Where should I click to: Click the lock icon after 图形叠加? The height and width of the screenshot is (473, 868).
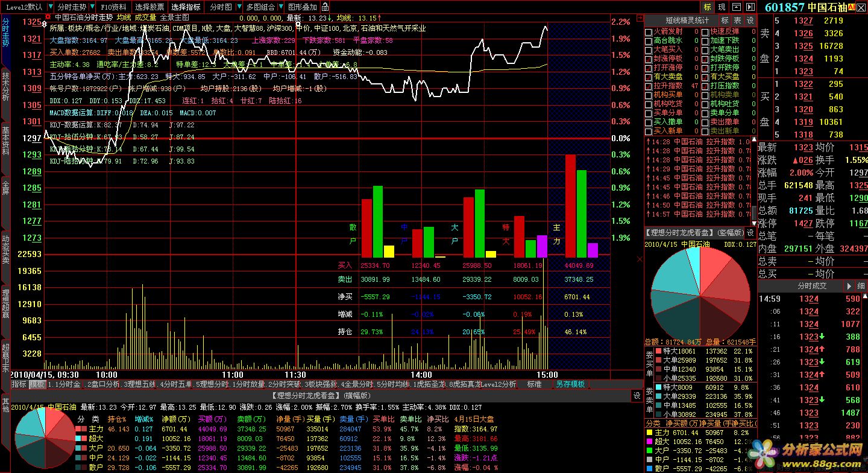point(325,7)
